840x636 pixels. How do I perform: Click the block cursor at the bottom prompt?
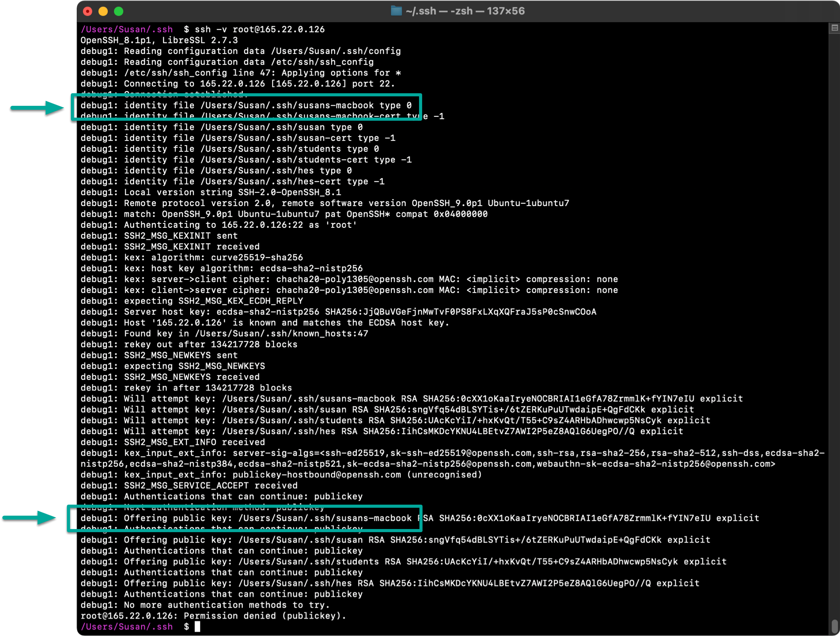(x=198, y=626)
